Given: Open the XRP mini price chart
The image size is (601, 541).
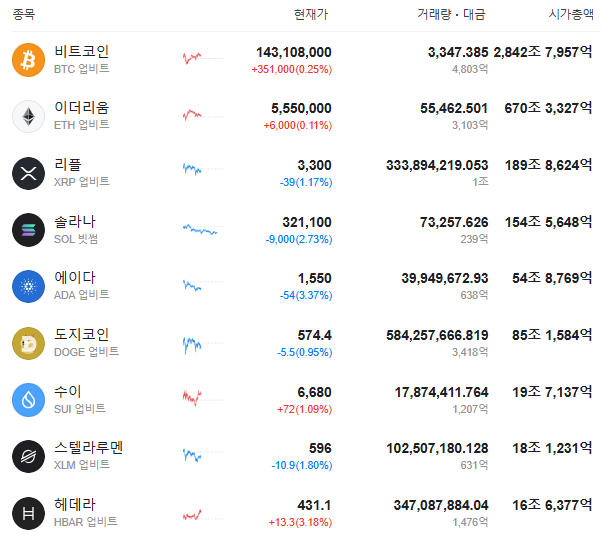Looking at the screenshot, I should click(203, 169).
